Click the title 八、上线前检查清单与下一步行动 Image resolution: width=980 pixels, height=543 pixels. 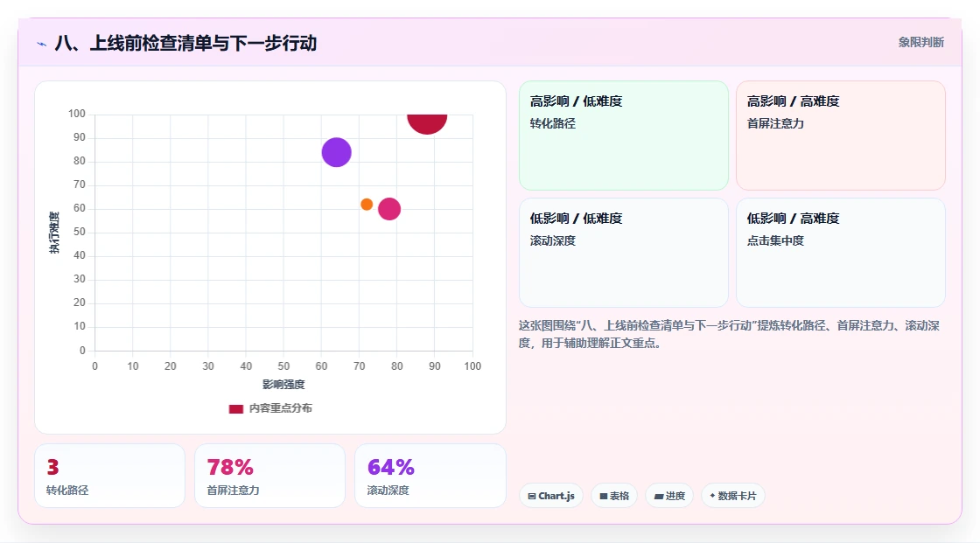tap(185, 43)
